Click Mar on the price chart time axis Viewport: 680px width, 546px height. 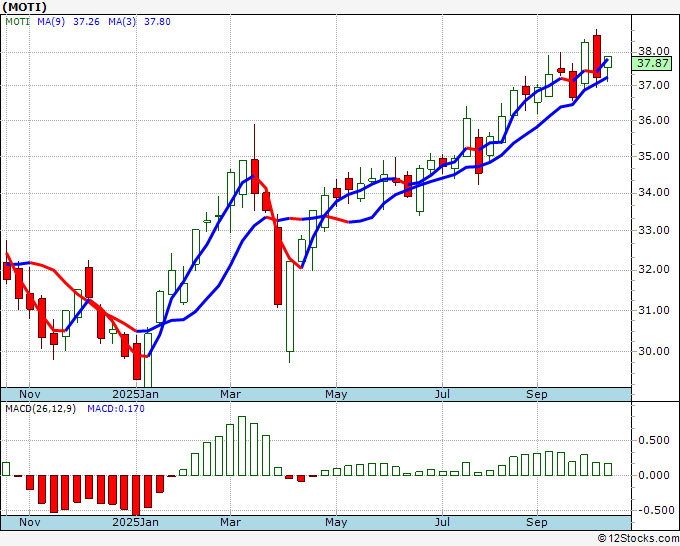coord(230,394)
